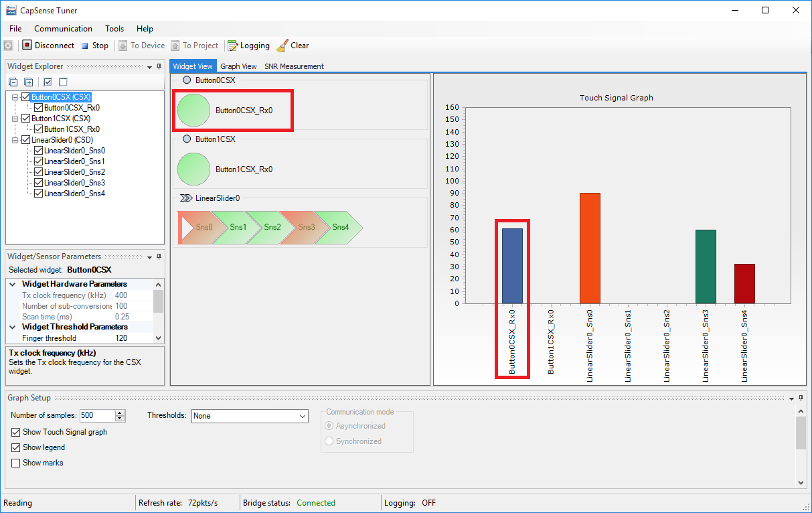Click the unselect-all empty box icon in Widget Explorer
812x513 pixels.
coord(64,82)
